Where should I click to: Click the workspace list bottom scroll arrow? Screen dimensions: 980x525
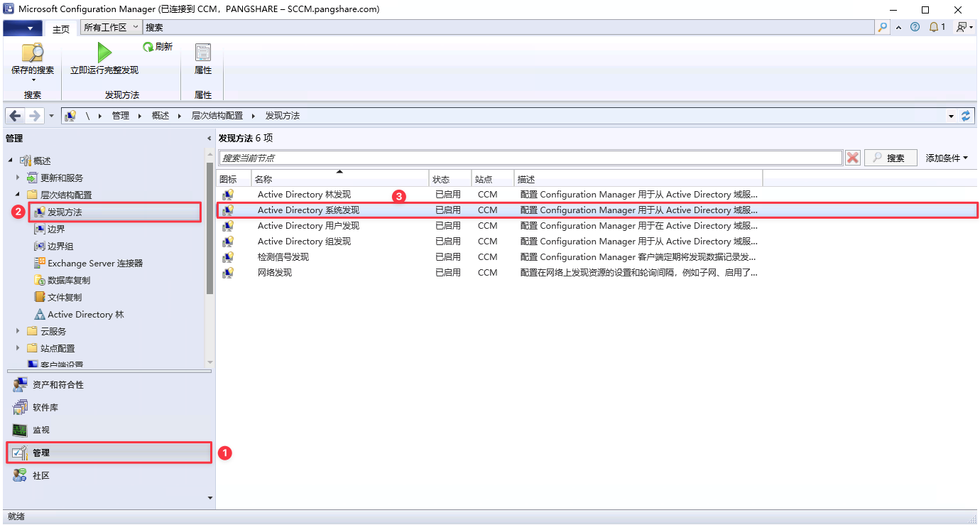click(209, 498)
